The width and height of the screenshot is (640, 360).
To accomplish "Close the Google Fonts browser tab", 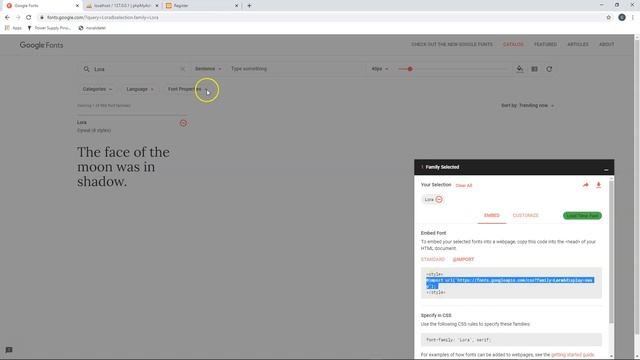I will (x=77, y=6).
